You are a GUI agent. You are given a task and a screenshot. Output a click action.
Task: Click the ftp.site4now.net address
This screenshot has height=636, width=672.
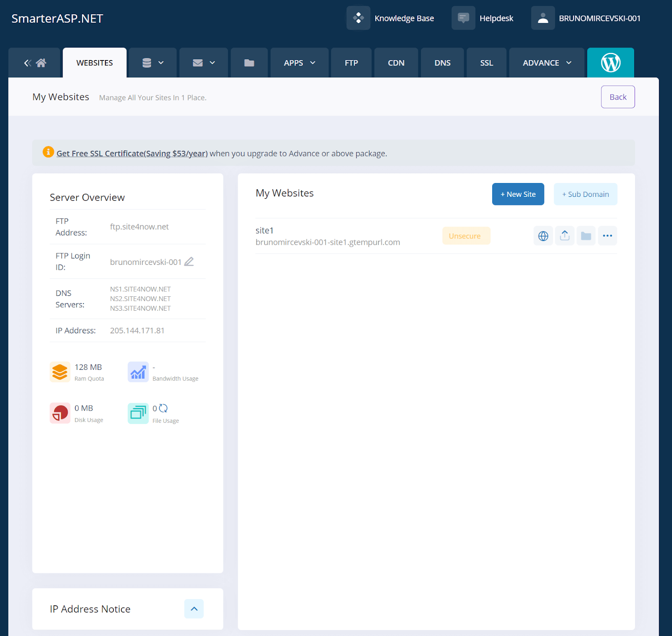click(x=139, y=227)
